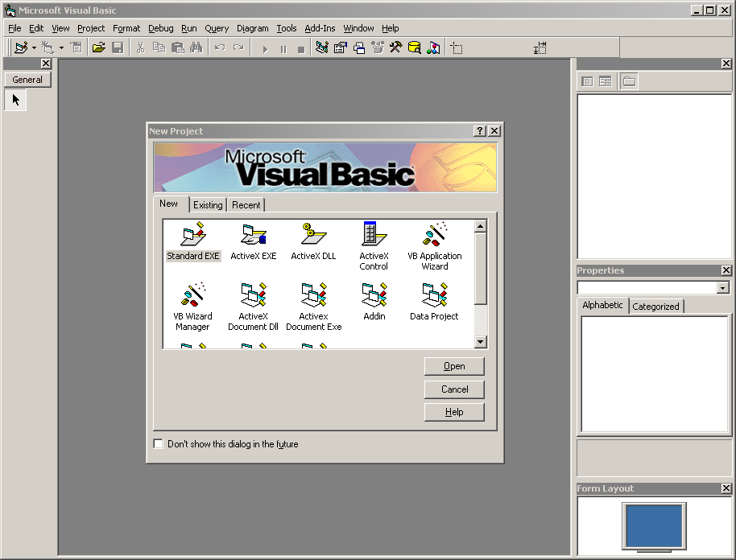Select the VB Application Wizard project type

[x=435, y=246]
